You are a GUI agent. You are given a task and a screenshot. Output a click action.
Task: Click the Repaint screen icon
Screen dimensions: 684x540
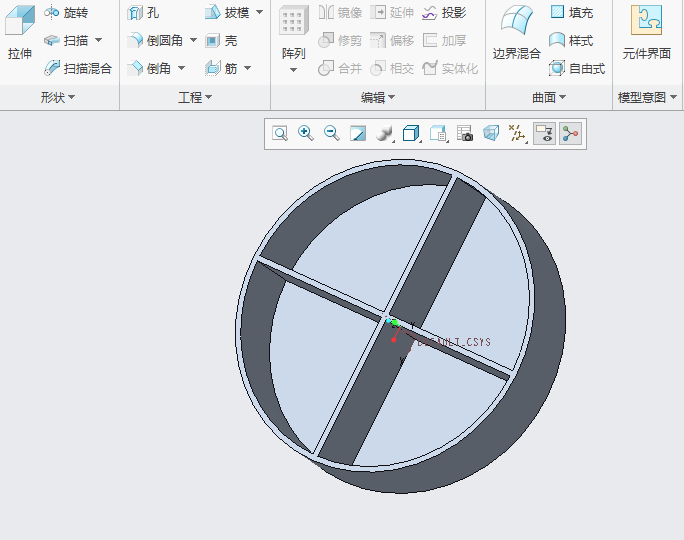click(x=358, y=134)
